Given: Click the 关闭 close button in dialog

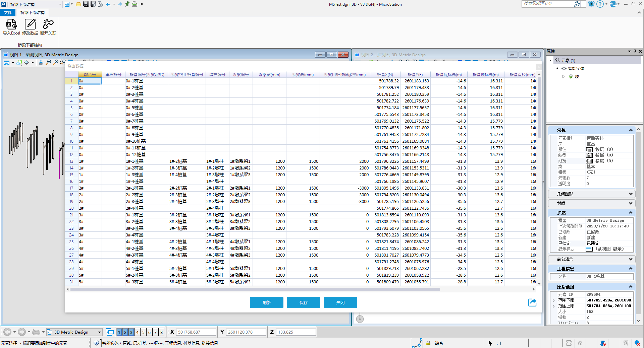Looking at the screenshot, I should 340,302.
